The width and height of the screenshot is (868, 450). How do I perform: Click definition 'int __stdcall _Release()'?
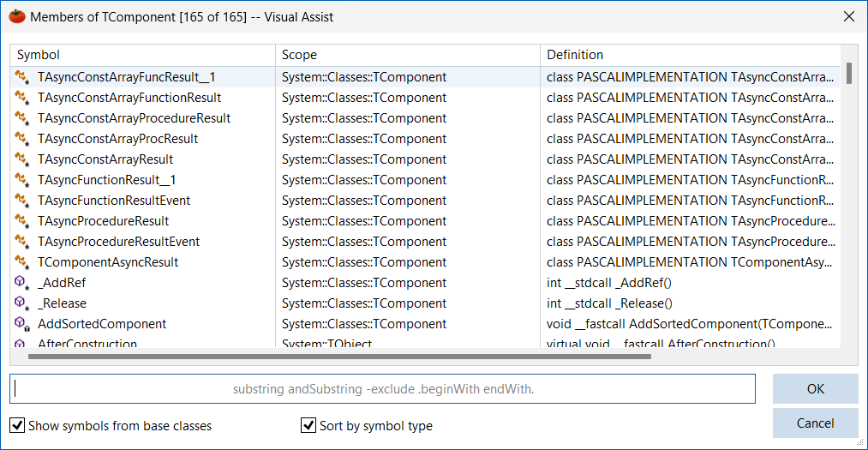(609, 303)
